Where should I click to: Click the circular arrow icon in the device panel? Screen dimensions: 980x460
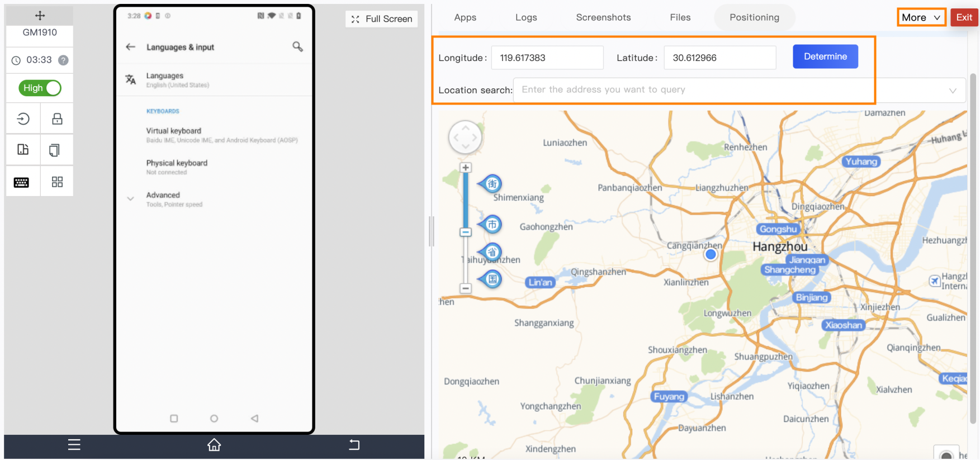pos(23,118)
